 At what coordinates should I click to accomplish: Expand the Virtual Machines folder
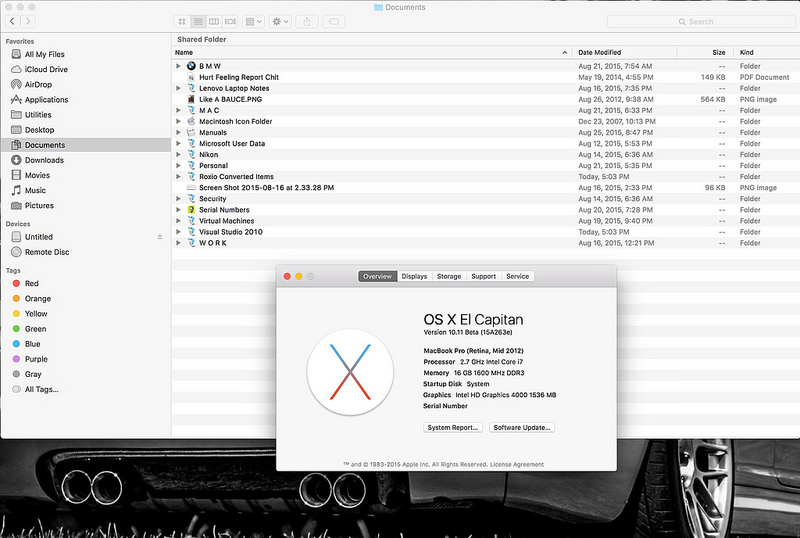(x=178, y=221)
